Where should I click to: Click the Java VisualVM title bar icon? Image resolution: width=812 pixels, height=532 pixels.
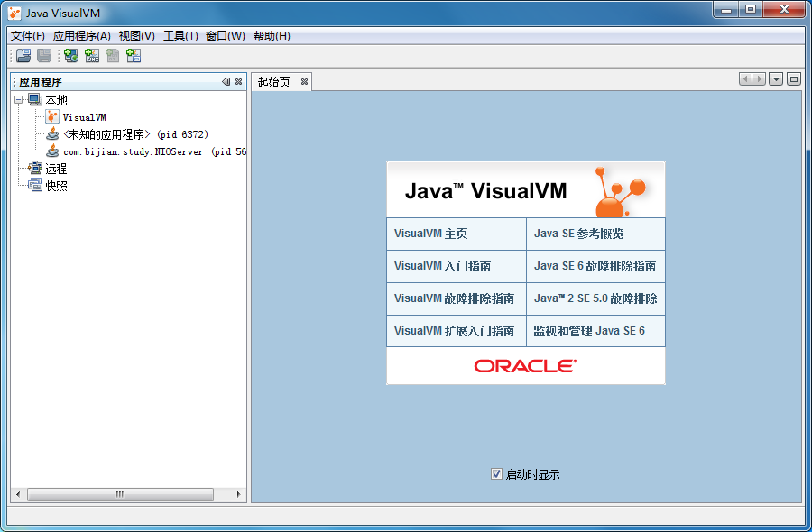click(15, 13)
